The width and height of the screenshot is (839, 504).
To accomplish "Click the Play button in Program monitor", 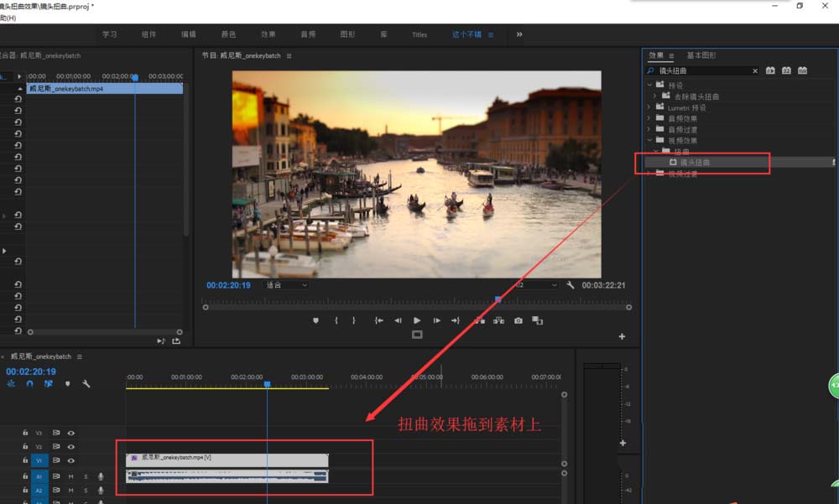I will [417, 320].
